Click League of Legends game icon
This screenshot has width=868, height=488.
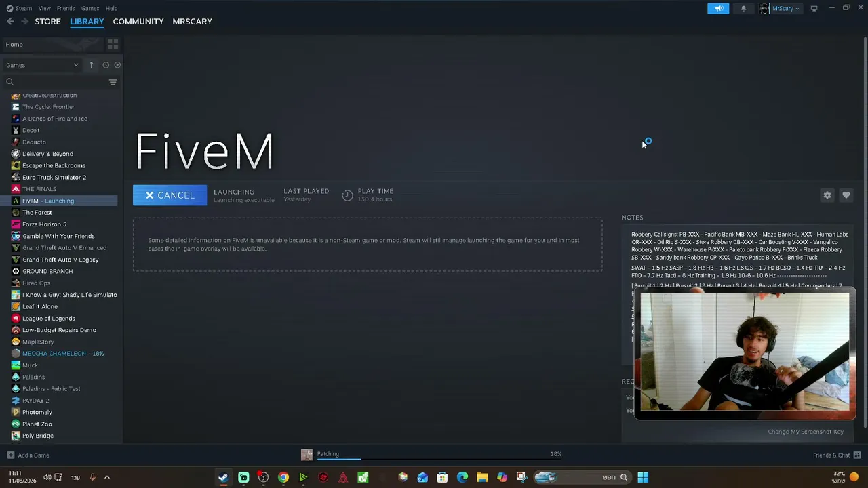16,319
